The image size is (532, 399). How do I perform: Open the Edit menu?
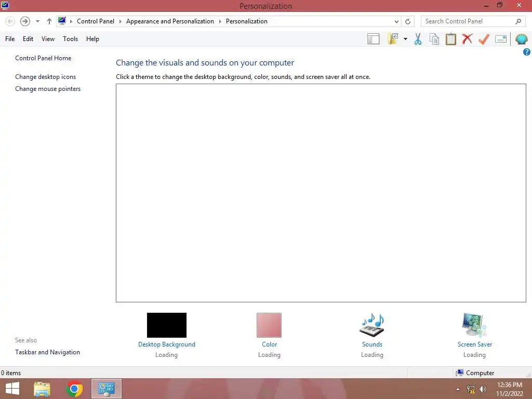(x=28, y=39)
